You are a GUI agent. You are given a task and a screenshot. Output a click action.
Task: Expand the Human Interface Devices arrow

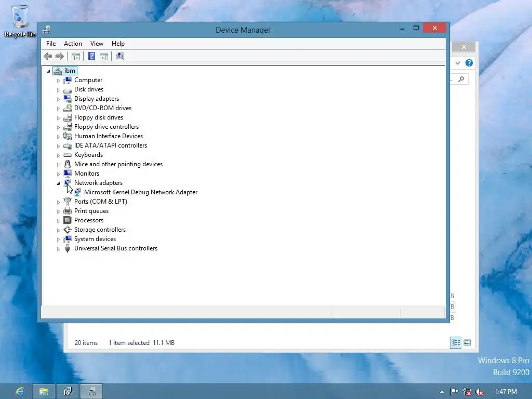pos(58,137)
